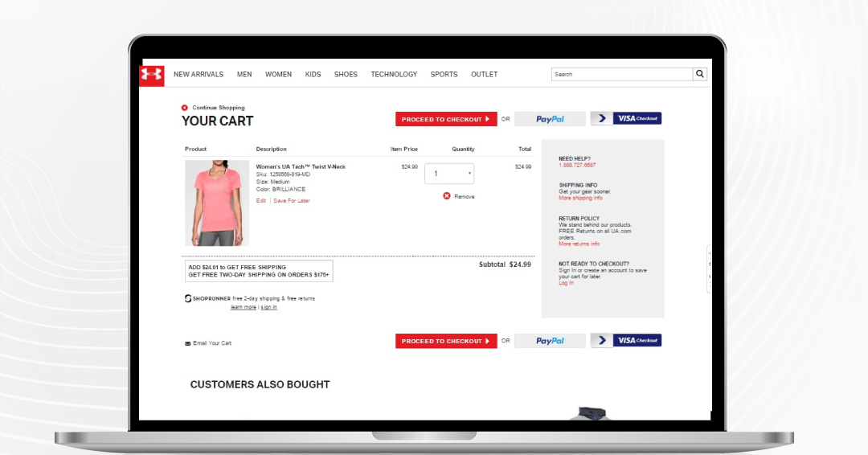Click top PROCEED TO CHECKOUT button
The image size is (868, 455).
coord(446,119)
